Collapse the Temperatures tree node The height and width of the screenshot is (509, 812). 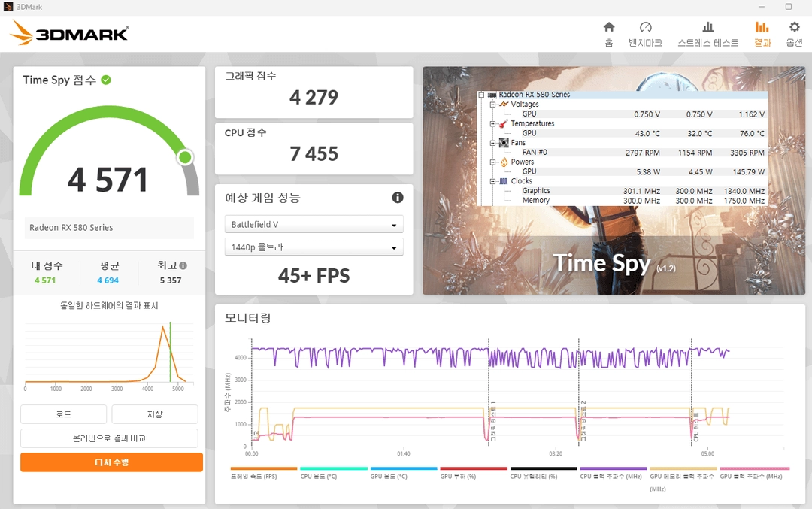(x=492, y=123)
